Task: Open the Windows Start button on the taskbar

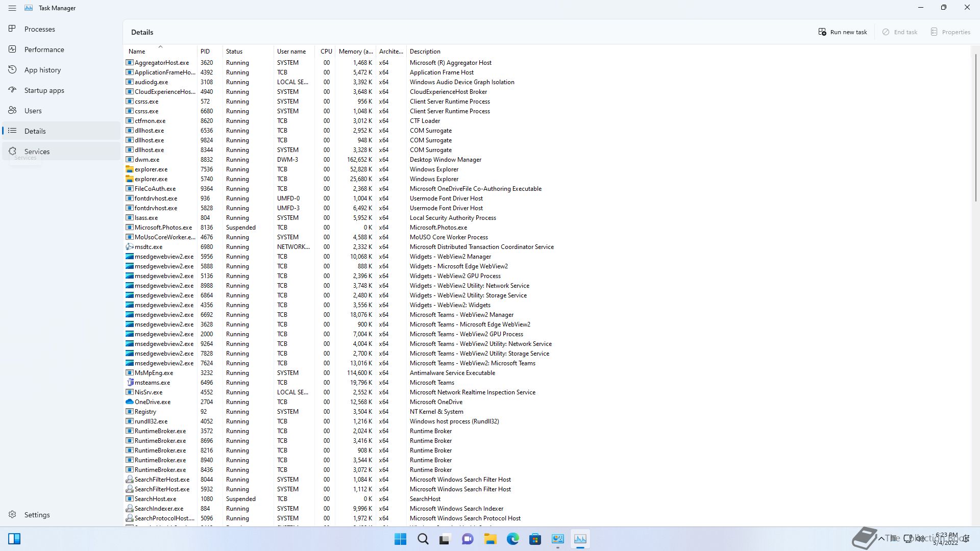Action: pyautogui.click(x=401, y=539)
